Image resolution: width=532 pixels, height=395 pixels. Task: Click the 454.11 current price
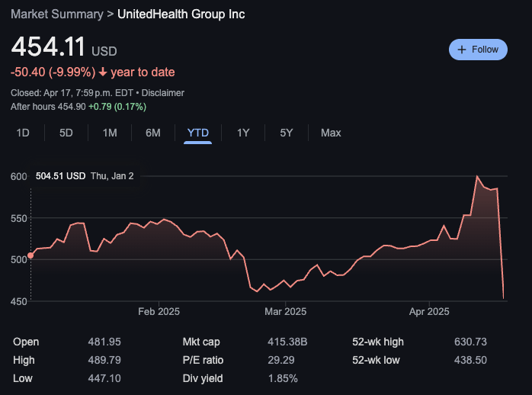(x=48, y=47)
